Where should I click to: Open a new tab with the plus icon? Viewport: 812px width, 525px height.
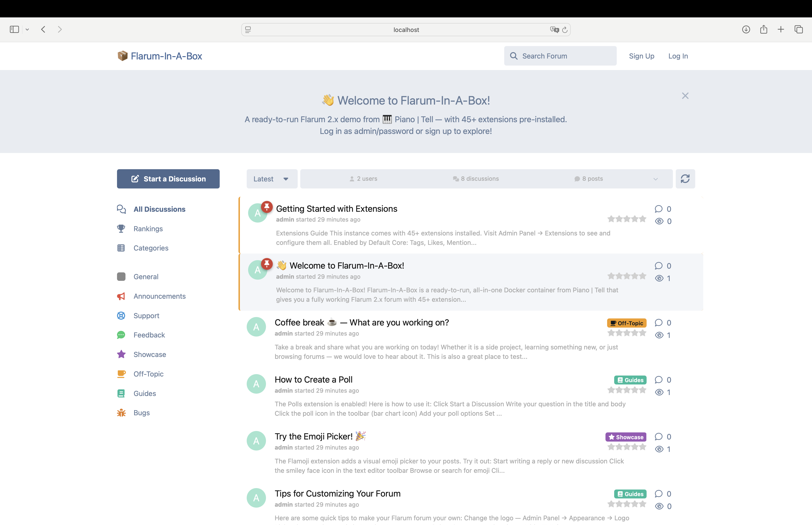[781, 29]
